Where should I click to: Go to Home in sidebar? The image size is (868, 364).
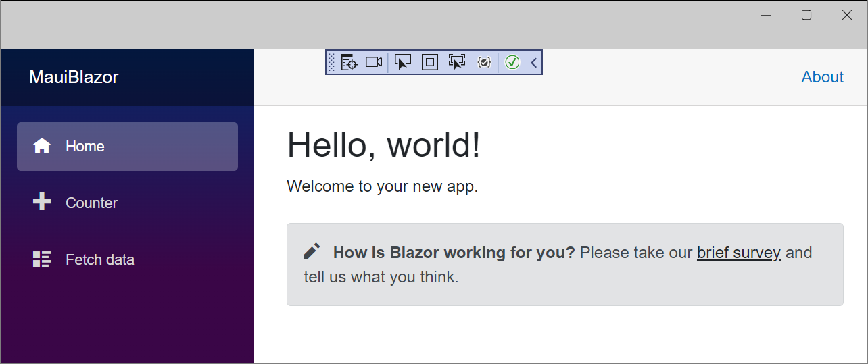127,147
